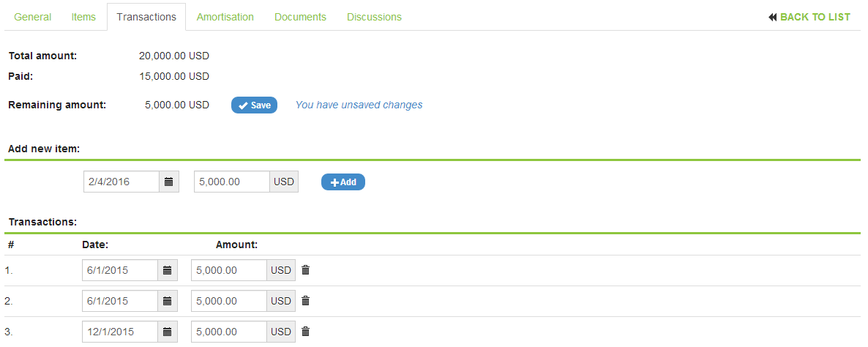
Task: View the Discussions tab
Action: [374, 17]
